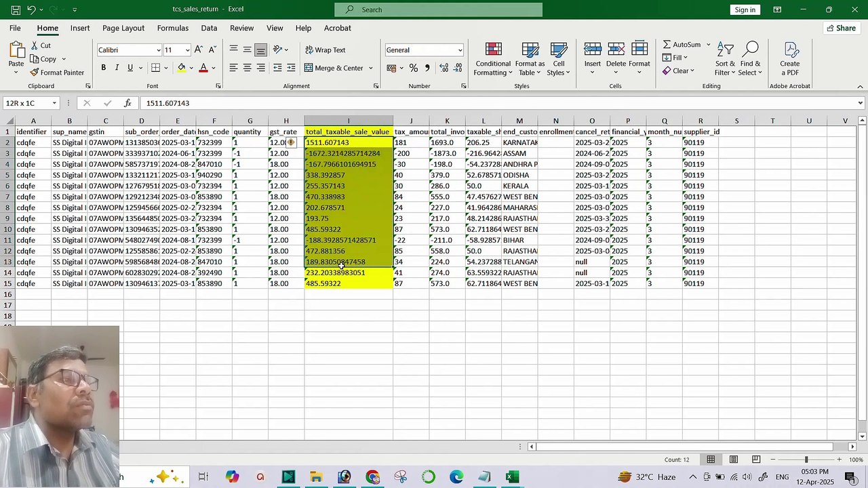This screenshot has width=868, height=488.
Task: Click the Increase Indent icon
Action: (x=291, y=68)
